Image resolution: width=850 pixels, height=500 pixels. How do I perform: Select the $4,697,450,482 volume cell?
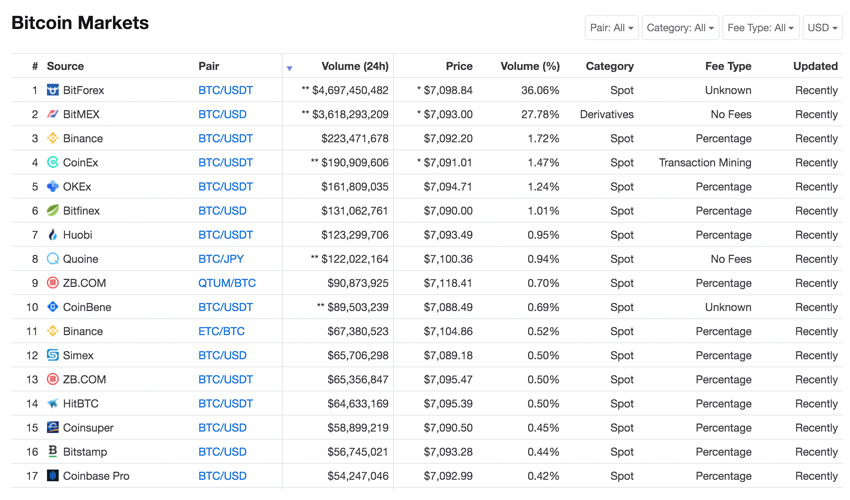pyautogui.click(x=345, y=90)
